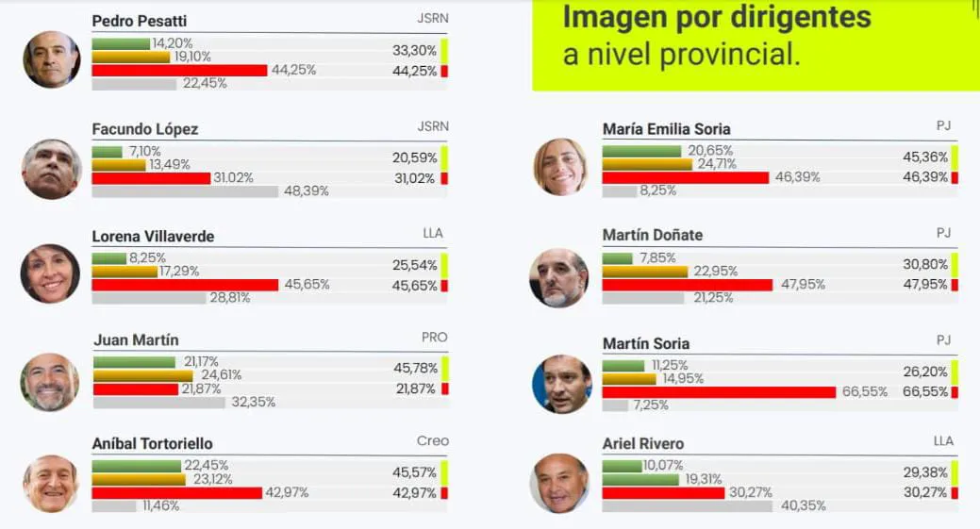
Task: Click Aníbal Tortoriello's portrait photo
Action: point(51,484)
